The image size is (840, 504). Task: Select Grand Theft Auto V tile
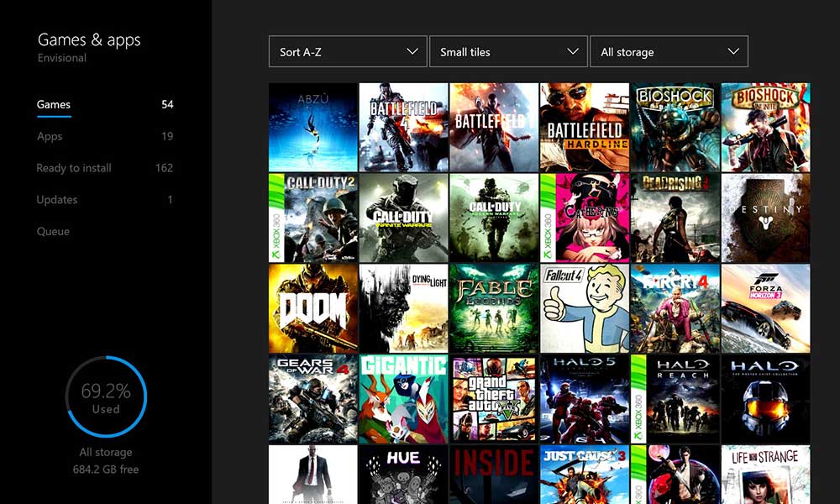point(494,398)
